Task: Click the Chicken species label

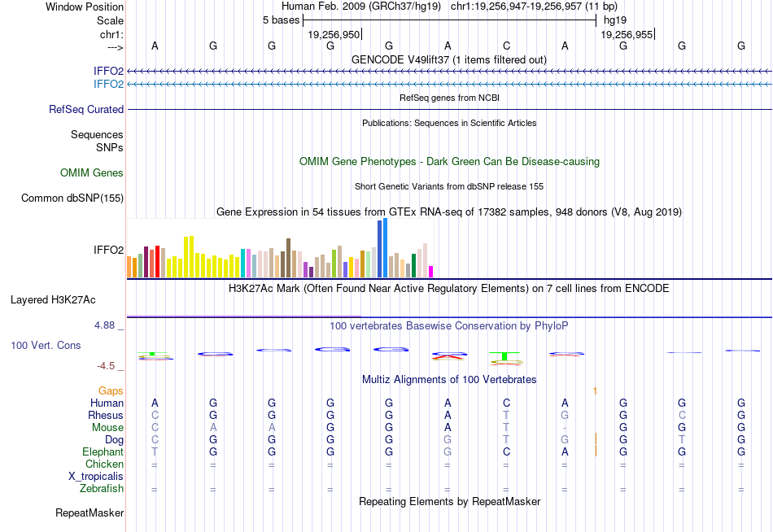Action: [104, 464]
